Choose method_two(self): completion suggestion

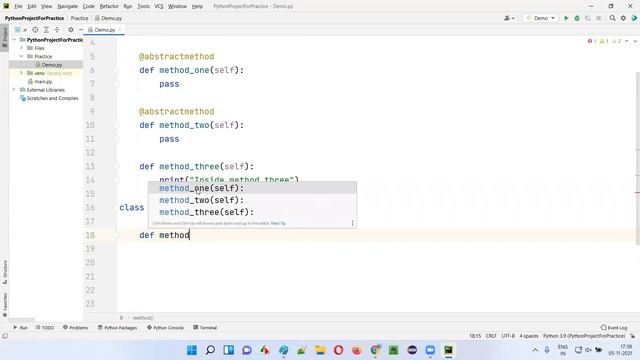(x=252, y=200)
